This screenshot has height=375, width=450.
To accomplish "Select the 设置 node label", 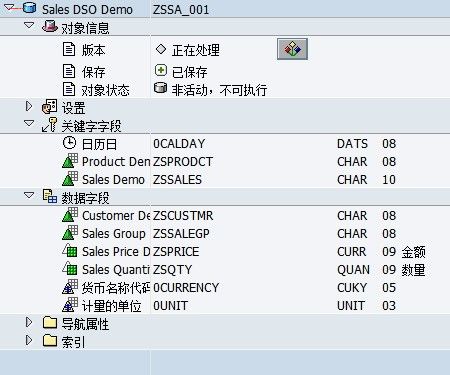I will tap(73, 108).
